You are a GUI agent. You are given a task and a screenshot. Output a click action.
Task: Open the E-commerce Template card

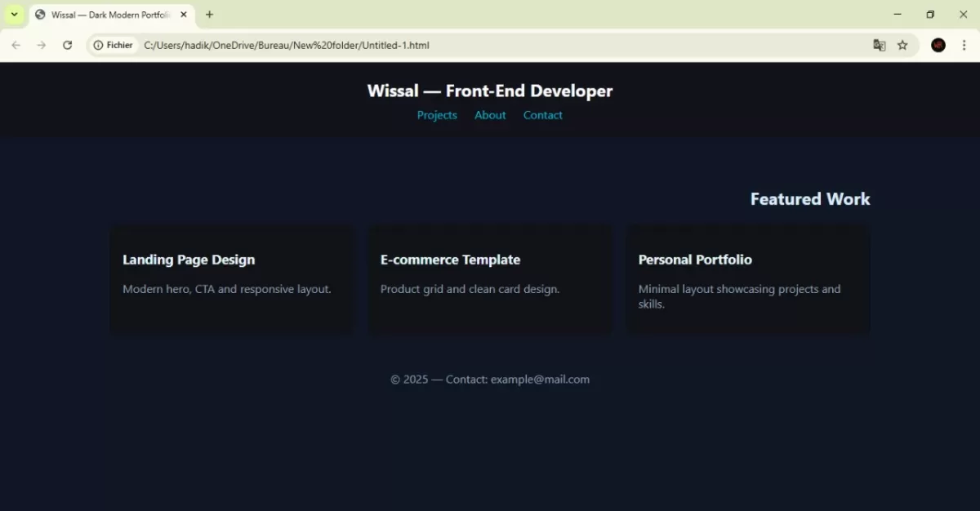[x=490, y=278]
